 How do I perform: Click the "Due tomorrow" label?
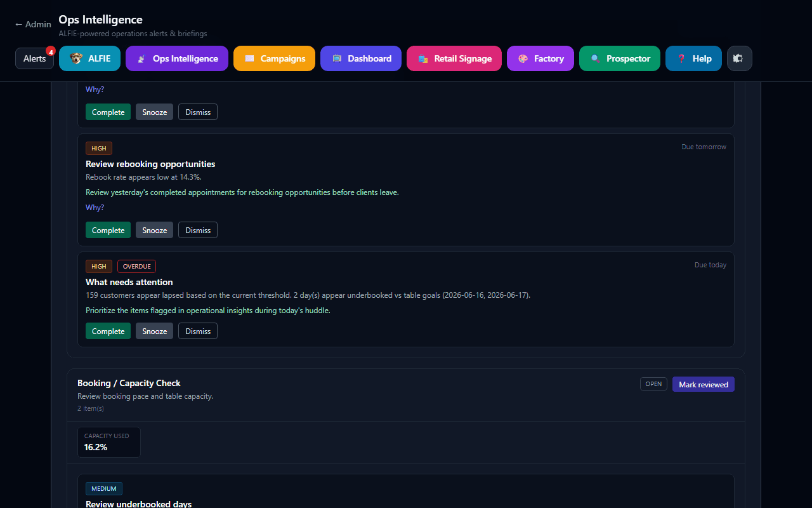tap(704, 147)
